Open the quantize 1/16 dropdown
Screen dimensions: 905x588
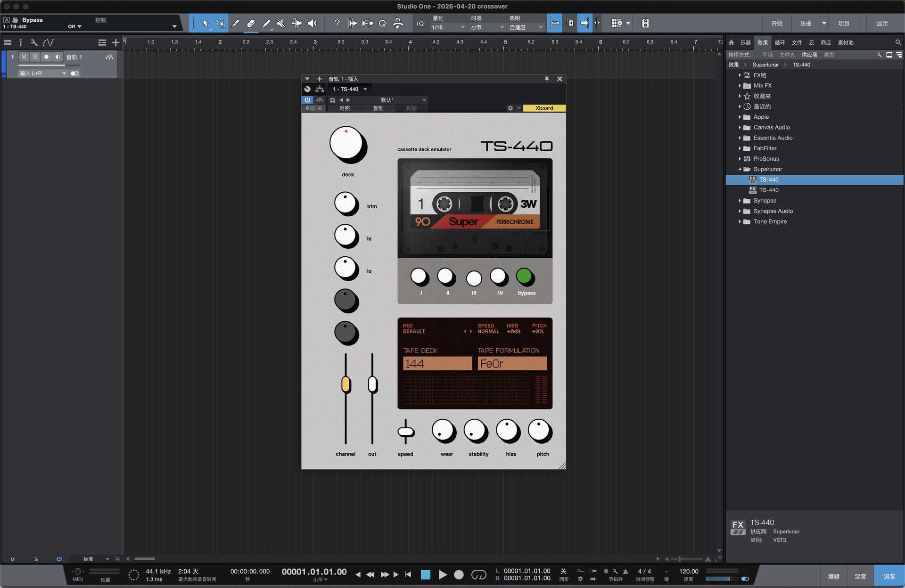(x=448, y=27)
